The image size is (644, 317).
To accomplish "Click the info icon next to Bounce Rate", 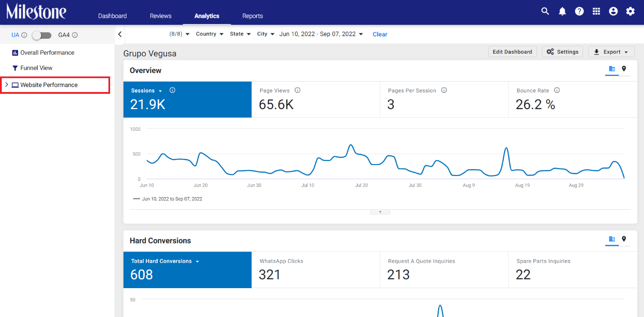I will 557,90.
